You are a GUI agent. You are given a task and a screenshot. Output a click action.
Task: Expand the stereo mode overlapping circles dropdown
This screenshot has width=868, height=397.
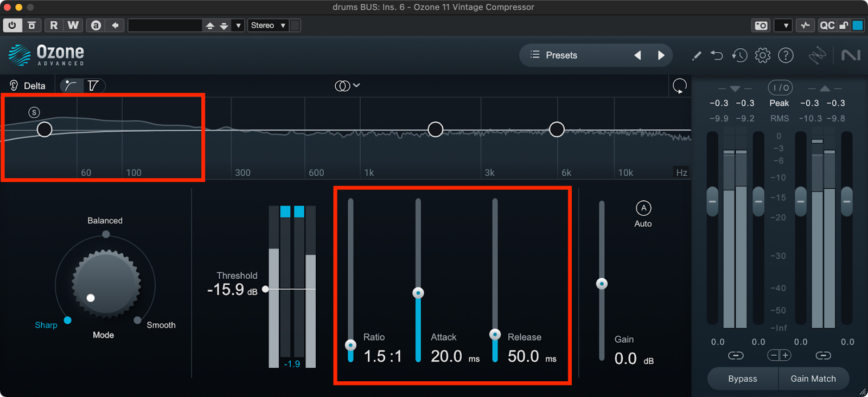click(347, 86)
